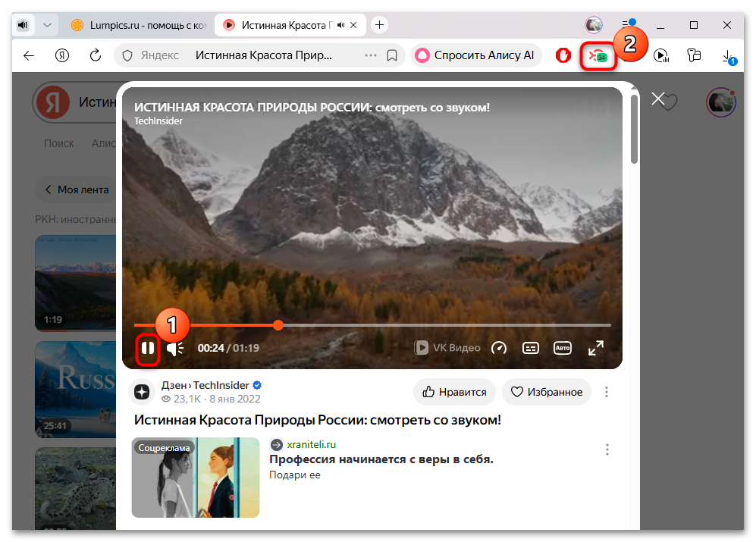
Task: Add the video to Избранное
Action: (547, 392)
